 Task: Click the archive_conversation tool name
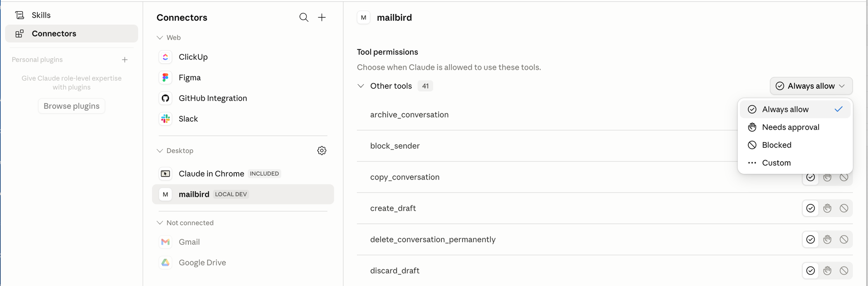tap(409, 115)
